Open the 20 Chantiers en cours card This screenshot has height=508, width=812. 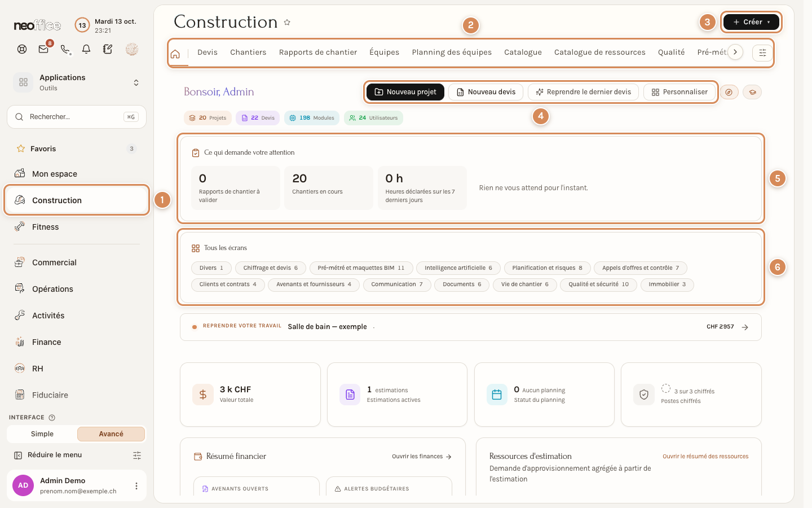click(329, 188)
